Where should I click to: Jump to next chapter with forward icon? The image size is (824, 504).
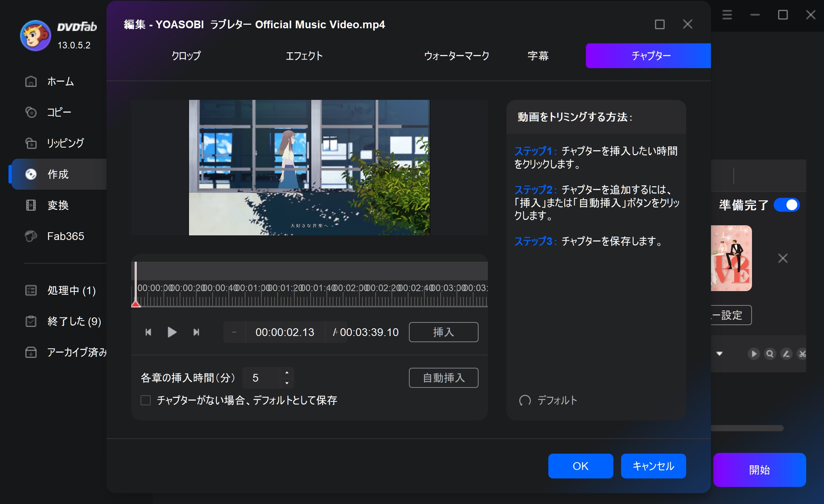pos(196,332)
